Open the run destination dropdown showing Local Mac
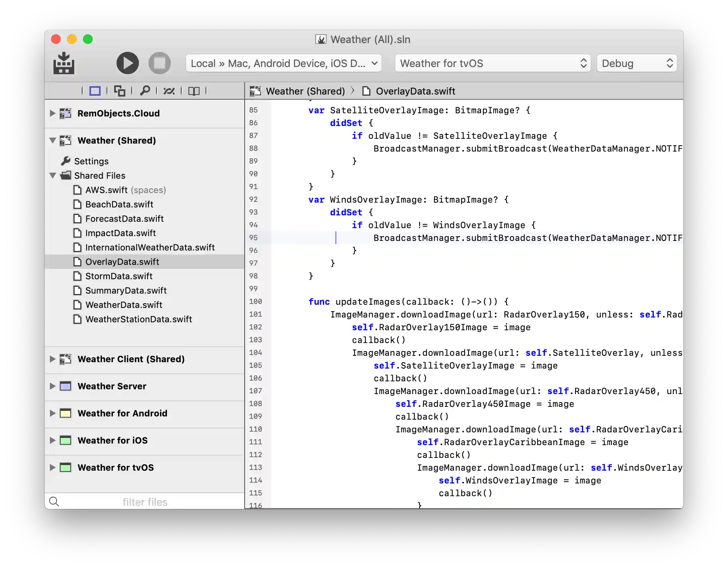Screen dimensions: 728x568 point(284,63)
